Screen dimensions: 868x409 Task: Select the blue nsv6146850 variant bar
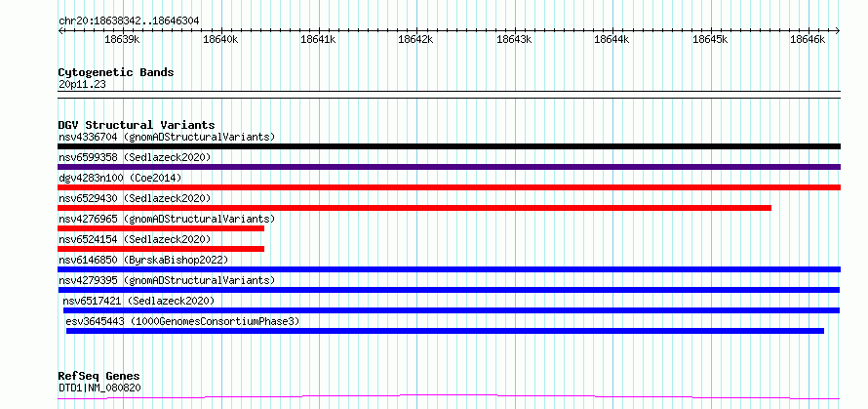pyautogui.click(x=449, y=269)
